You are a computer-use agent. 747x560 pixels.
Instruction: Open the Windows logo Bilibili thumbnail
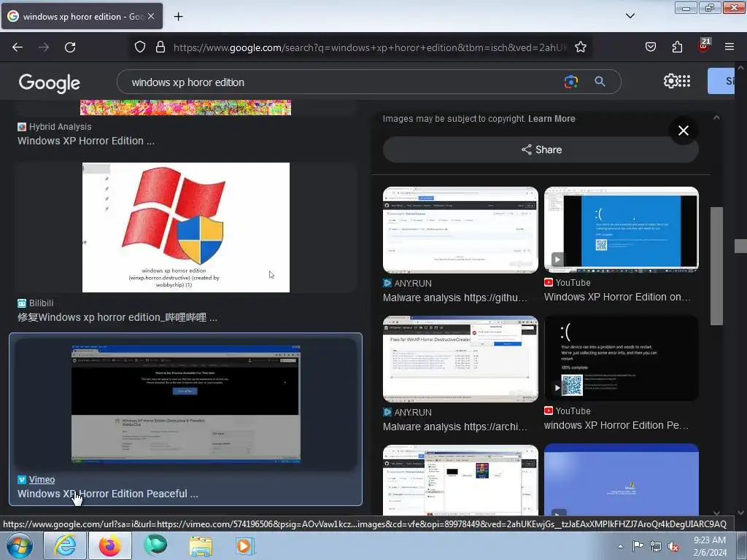186,227
